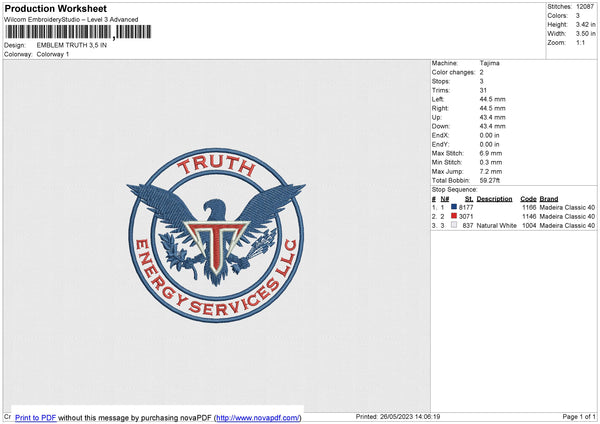This screenshot has width=600, height=424.
Task: Click 'Wilcom EmbroideryStudio – Level 3 Advanced' text
Action: 71,20
